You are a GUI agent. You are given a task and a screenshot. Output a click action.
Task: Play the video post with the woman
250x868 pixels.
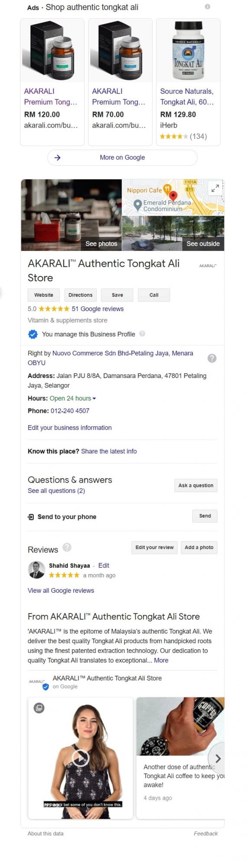pyautogui.click(x=80, y=758)
